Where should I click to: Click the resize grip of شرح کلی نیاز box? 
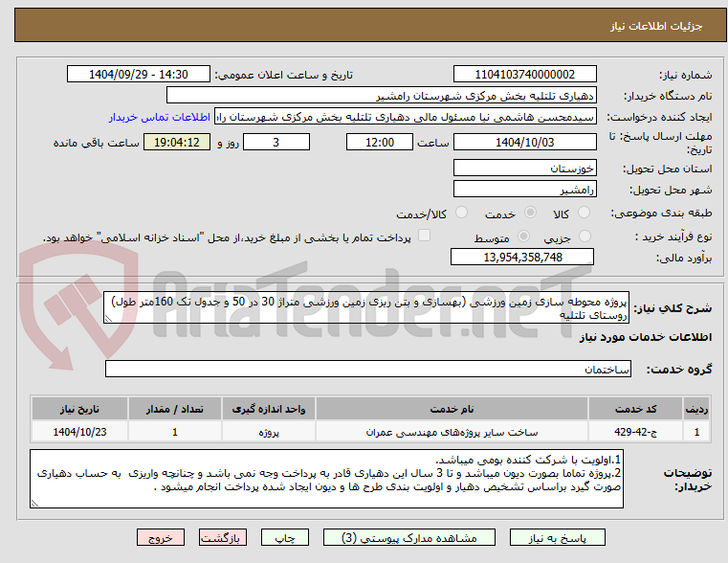[108, 319]
